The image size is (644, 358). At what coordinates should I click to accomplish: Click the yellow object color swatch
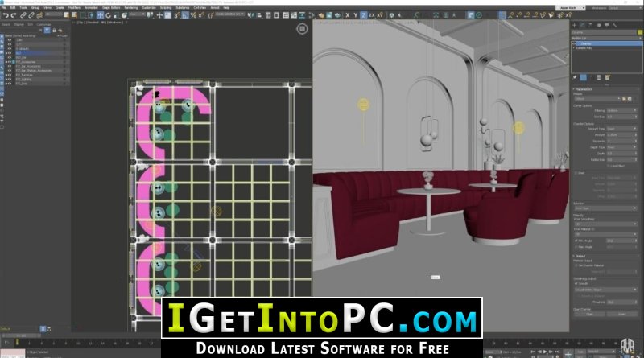point(640,32)
